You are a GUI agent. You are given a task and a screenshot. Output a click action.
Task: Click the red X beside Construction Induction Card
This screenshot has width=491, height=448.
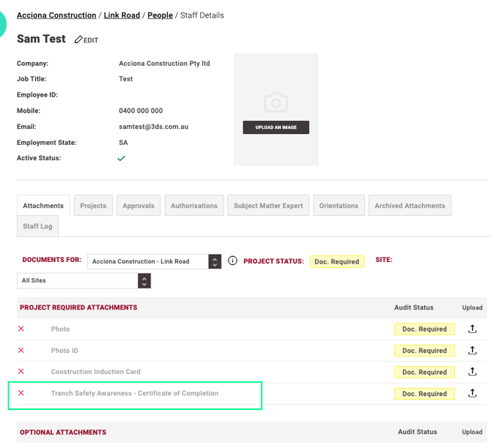pos(21,372)
